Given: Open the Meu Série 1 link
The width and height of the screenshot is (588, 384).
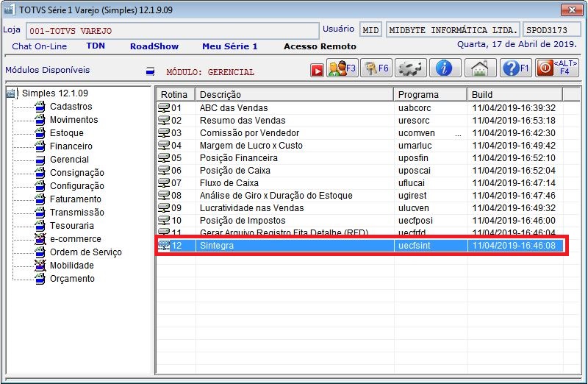Looking at the screenshot, I should [230, 46].
